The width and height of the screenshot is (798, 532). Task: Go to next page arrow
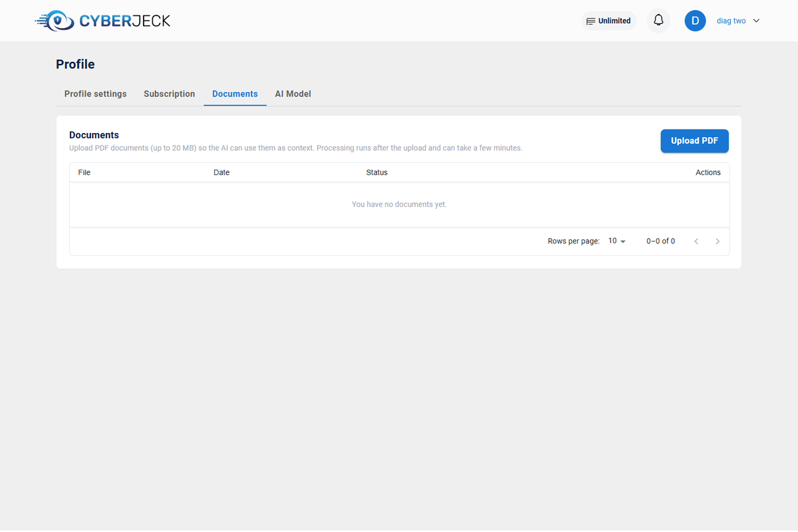pyautogui.click(x=718, y=241)
